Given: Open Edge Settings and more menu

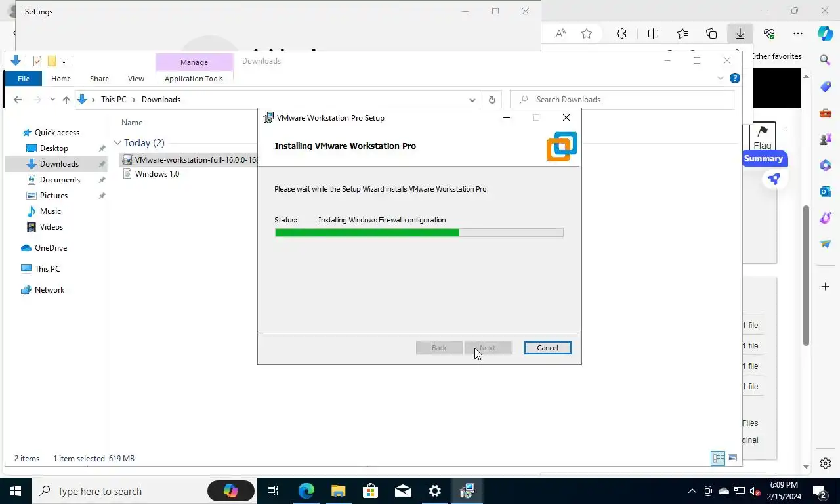Looking at the screenshot, I should pyautogui.click(x=797, y=33).
